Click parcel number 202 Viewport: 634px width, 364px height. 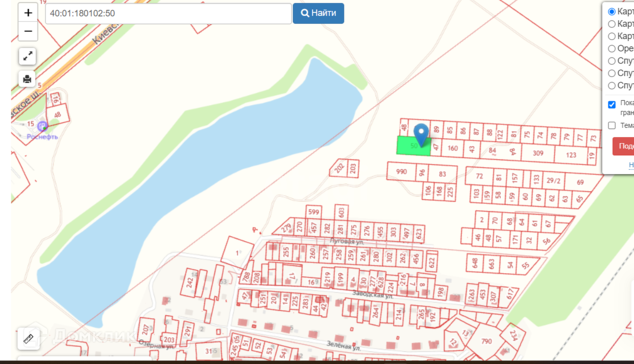(338, 169)
